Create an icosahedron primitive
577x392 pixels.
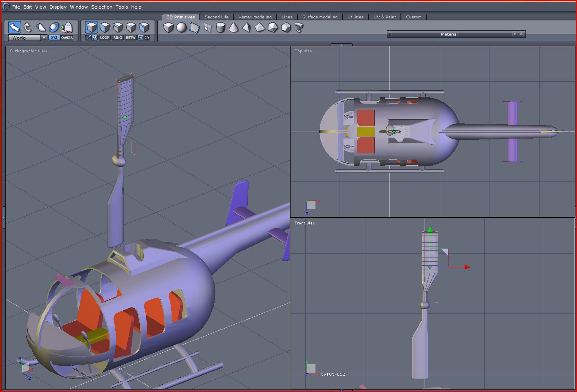click(273, 27)
